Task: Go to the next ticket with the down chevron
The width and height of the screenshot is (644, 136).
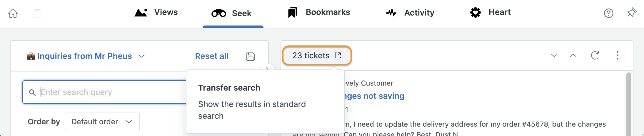Action: (554, 55)
